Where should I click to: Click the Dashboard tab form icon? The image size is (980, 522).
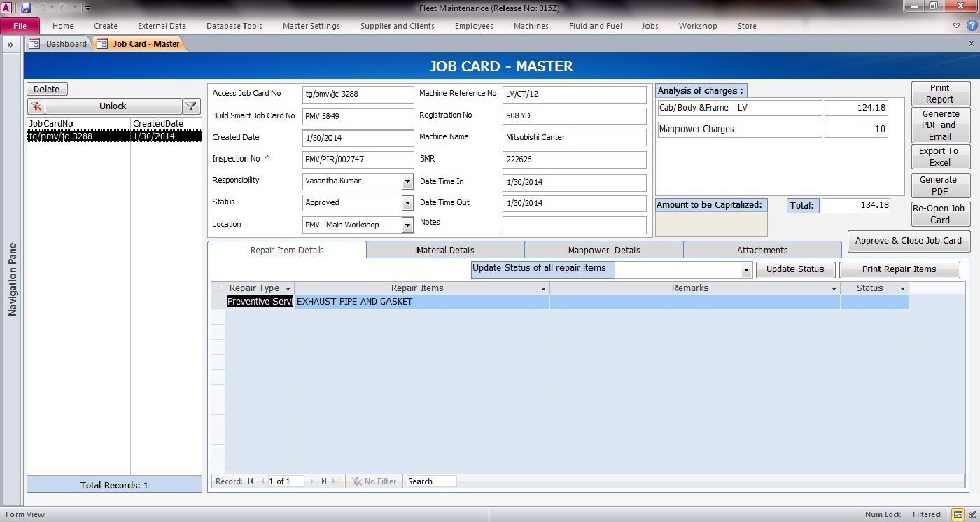tap(35, 44)
